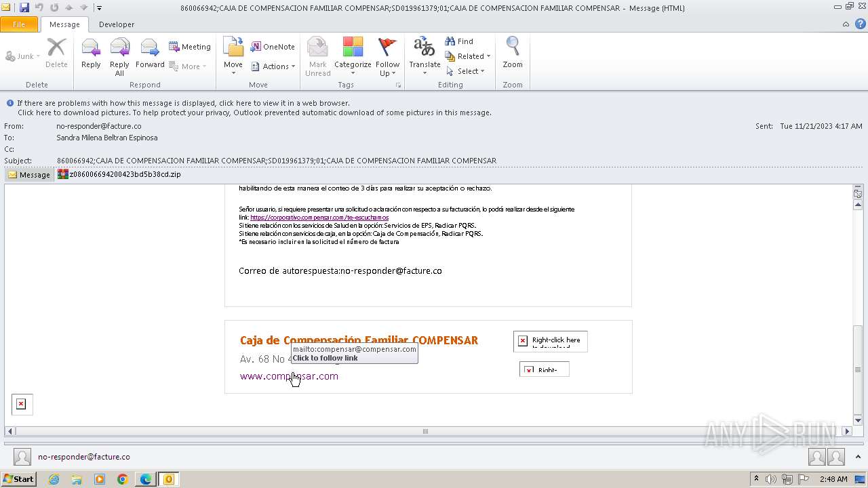Screen dimensions: 868x488
Task: Forward this message using the Forward icon
Action: point(150,54)
